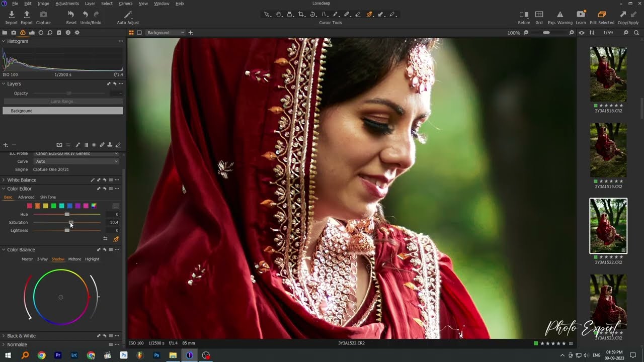
Task: Open the Output gear tool tab
Action: tap(77, 33)
